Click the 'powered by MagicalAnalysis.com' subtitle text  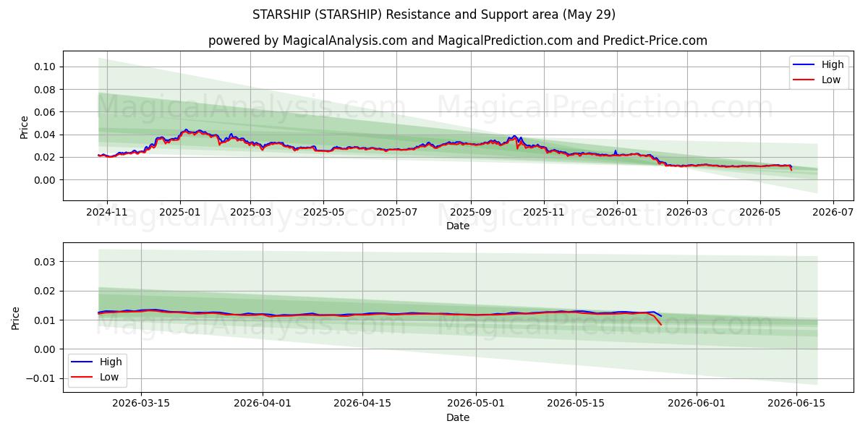(307, 41)
